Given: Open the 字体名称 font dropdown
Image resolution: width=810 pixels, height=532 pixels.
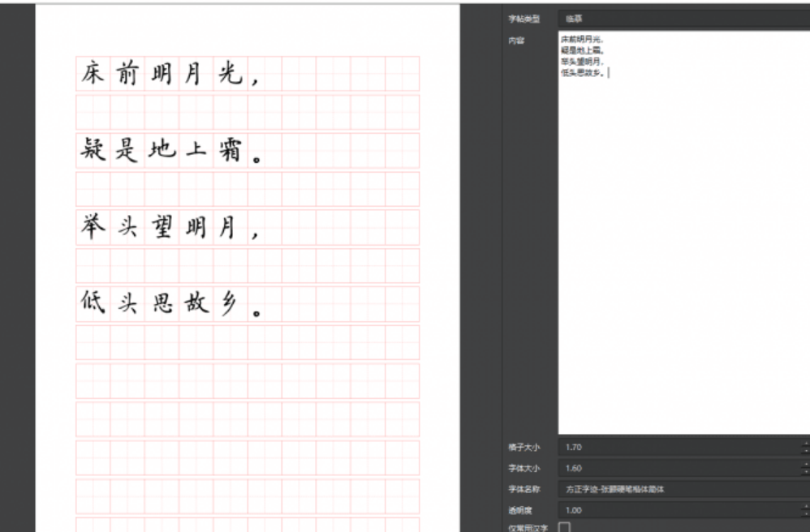Looking at the screenshot, I should [x=682, y=489].
